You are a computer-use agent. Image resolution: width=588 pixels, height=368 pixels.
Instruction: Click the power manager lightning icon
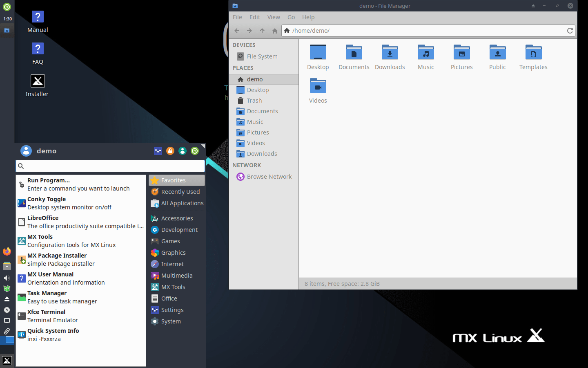pos(7,310)
